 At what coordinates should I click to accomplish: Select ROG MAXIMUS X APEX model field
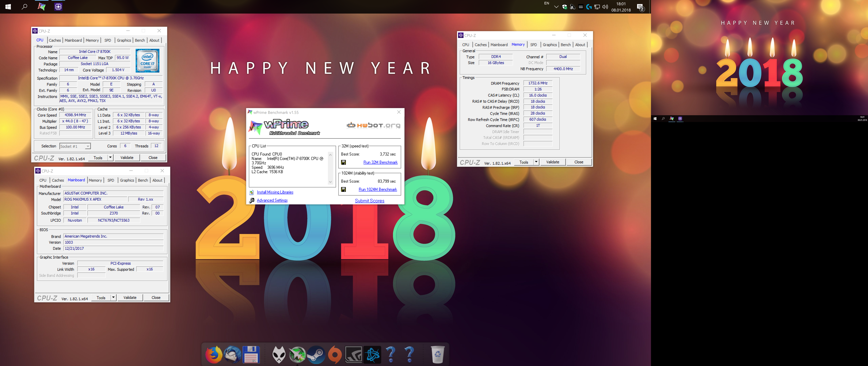pyautogui.click(x=95, y=199)
